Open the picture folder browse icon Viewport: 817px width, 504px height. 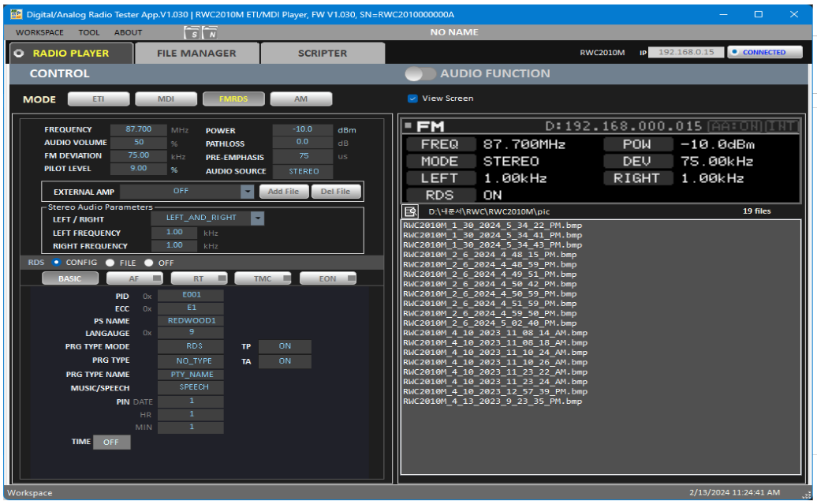pos(410,211)
